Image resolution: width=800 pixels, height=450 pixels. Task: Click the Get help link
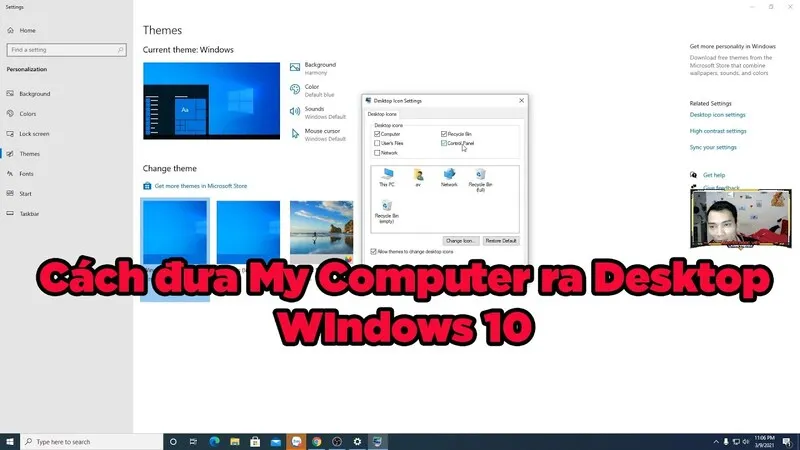point(714,175)
